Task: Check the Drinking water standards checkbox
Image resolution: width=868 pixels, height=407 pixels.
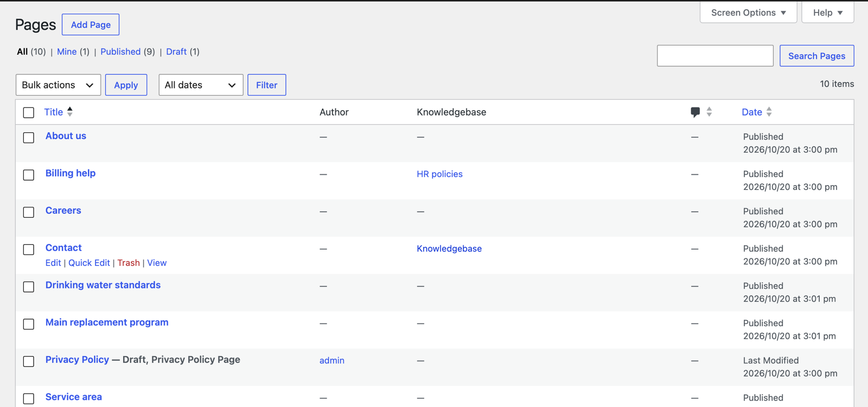Action: point(29,287)
